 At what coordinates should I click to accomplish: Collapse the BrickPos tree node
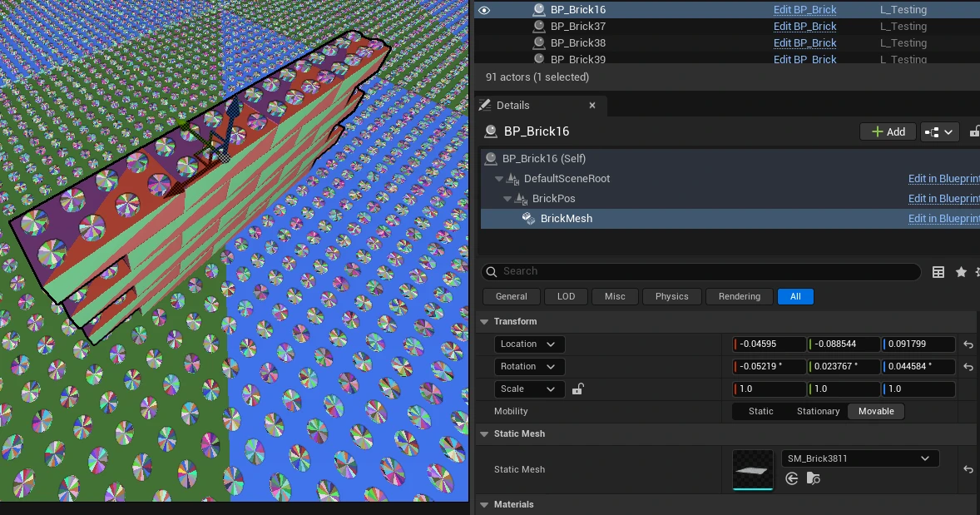point(507,199)
